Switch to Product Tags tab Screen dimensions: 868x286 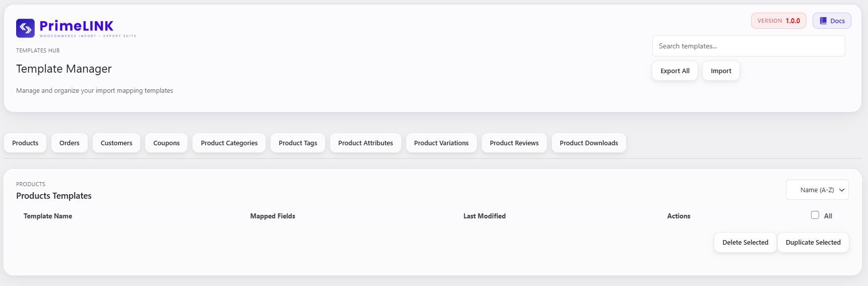click(x=298, y=143)
